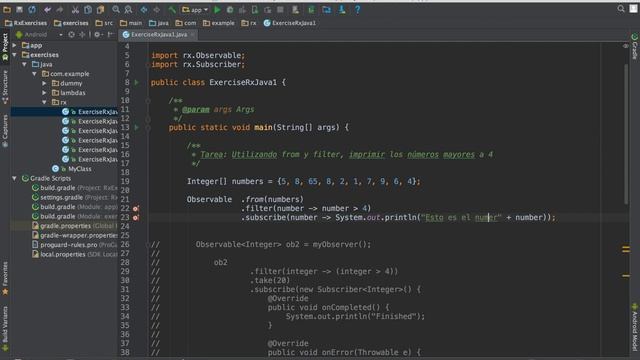Open the Android project view dropdown

click(39, 35)
